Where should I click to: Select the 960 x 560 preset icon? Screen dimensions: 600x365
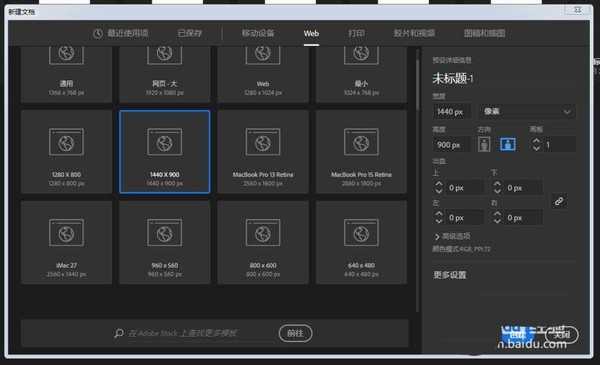(x=165, y=233)
